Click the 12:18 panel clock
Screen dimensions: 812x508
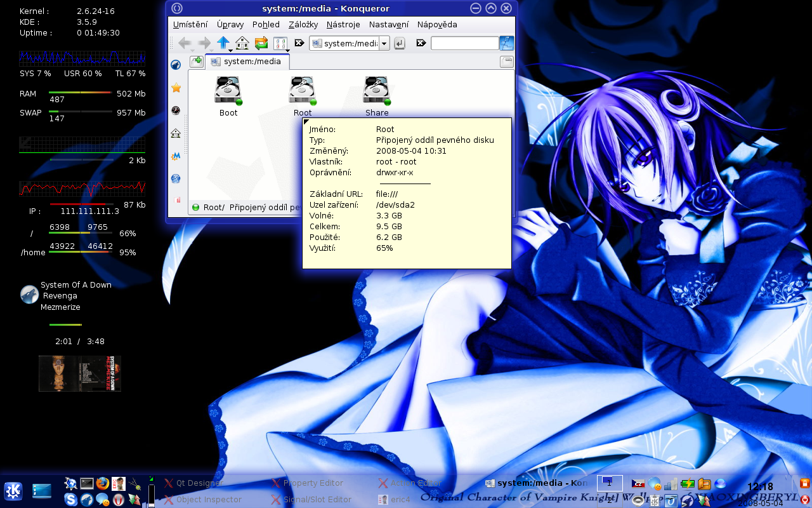pos(760,487)
